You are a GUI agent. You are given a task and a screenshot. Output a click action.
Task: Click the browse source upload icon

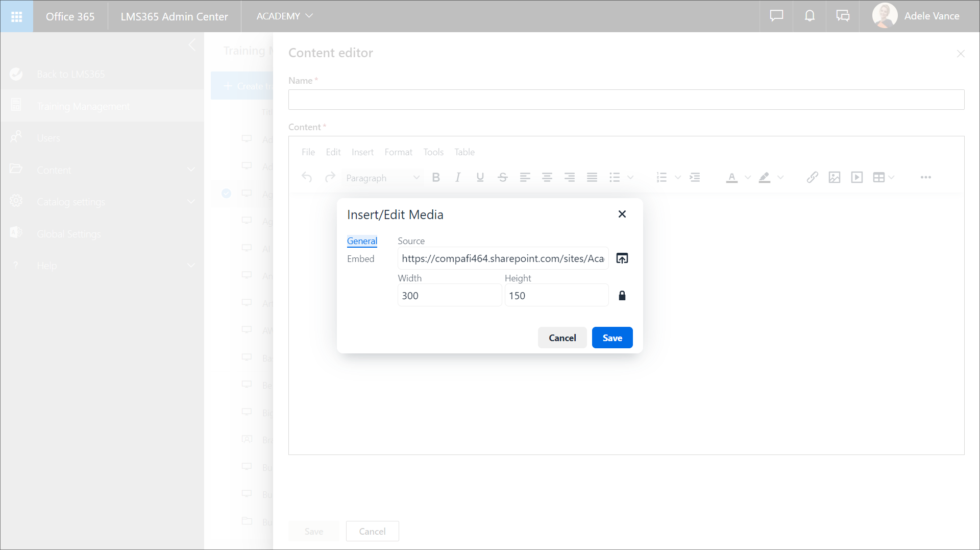pyautogui.click(x=622, y=258)
